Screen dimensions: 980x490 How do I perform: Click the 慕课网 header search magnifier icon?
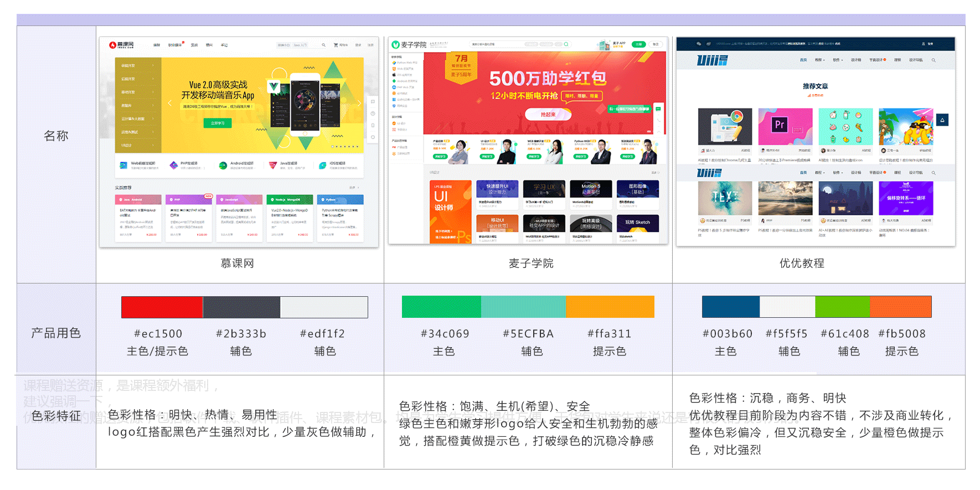(324, 45)
